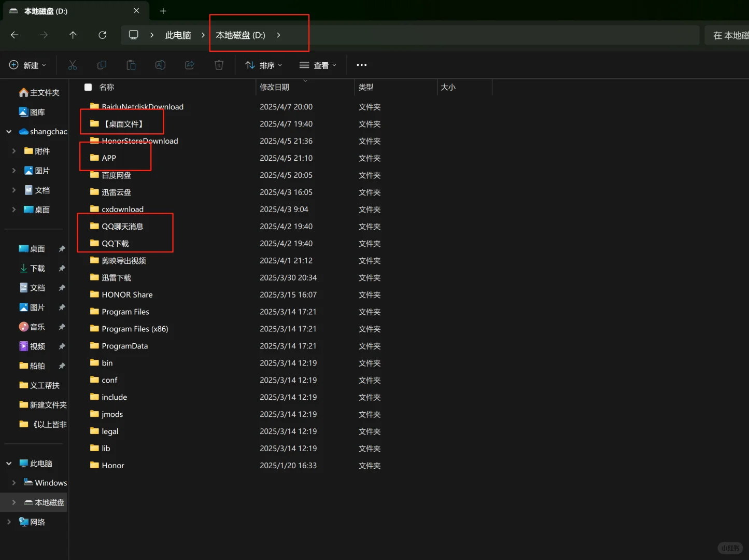The height and width of the screenshot is (560, 749).
Task: Click the folder icon of jmods
Action: click(x=94, y=414)
